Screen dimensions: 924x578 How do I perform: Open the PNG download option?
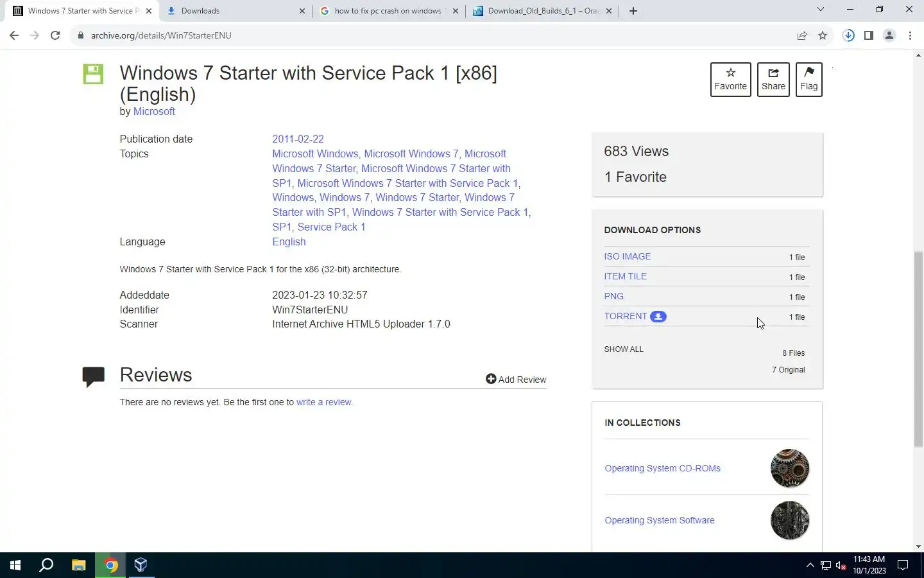pos(613,296)
